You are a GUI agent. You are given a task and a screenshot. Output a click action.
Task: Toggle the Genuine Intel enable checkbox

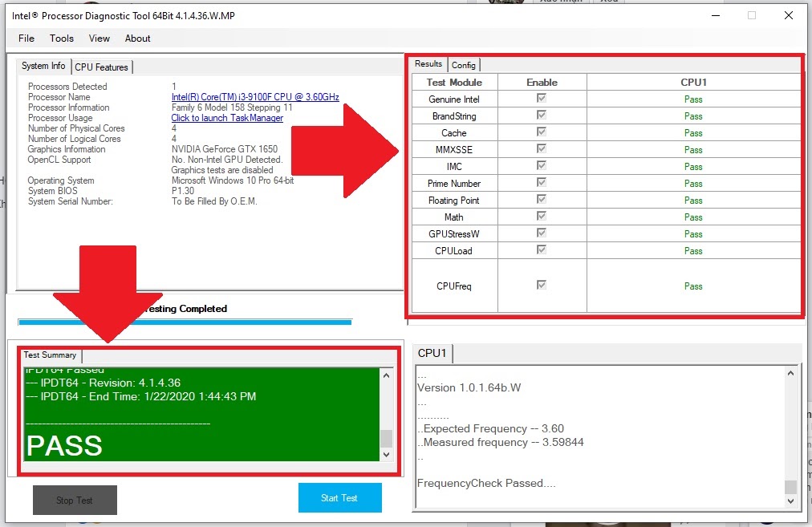click(541, 99)
